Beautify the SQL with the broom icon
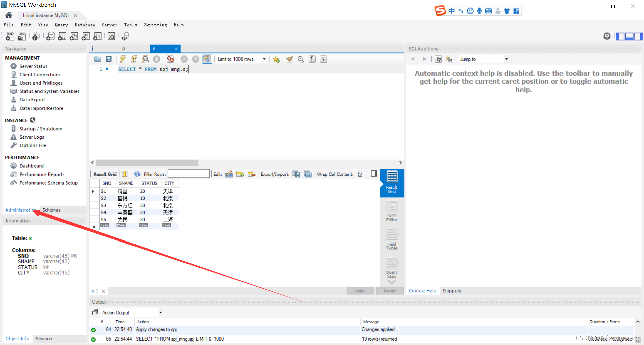This screenshot has height=345, width=644. point(289,59)
